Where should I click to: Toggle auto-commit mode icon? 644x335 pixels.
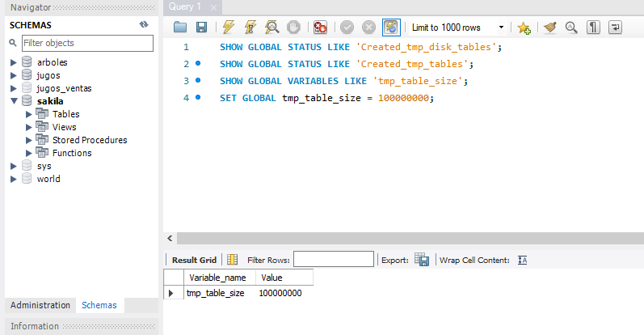pos(391,28)
